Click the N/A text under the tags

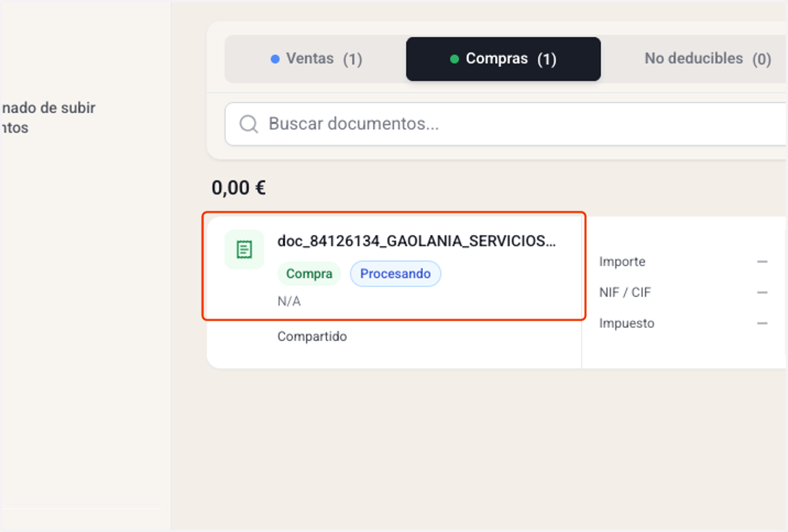[289, 302]
